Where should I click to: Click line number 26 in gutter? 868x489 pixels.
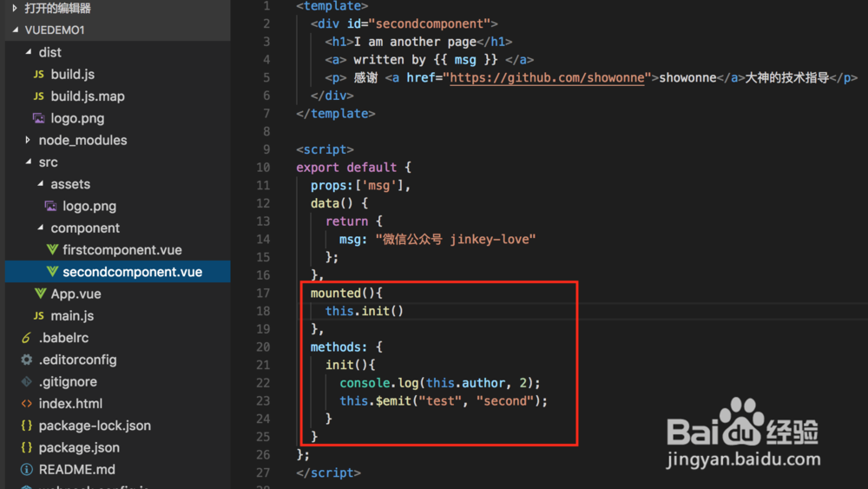[264, 454]
